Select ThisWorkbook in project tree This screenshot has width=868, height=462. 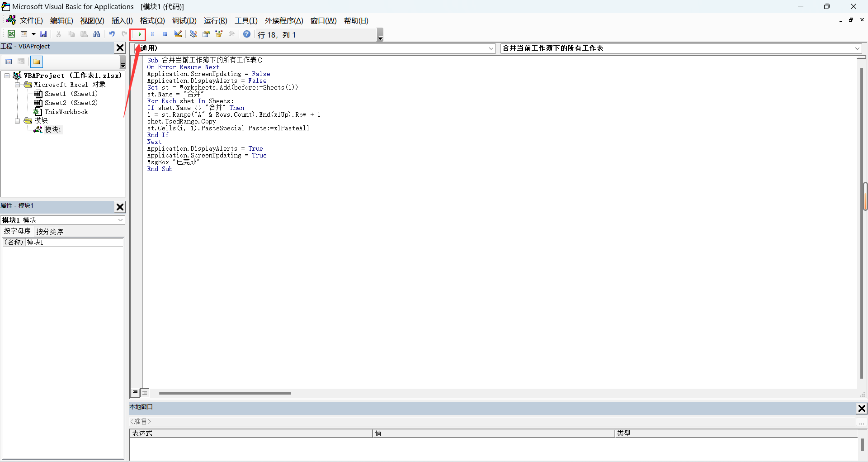click(66, 112)
